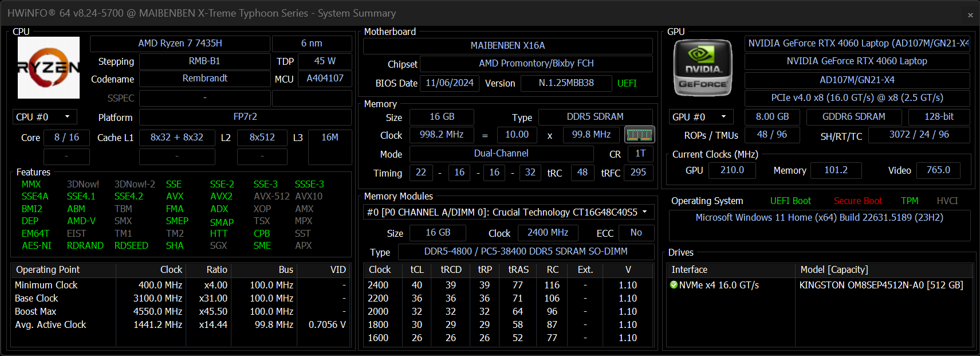Click the Windows 11 Home build text
This screenshot has width=980, height=356.
point(819,218)
